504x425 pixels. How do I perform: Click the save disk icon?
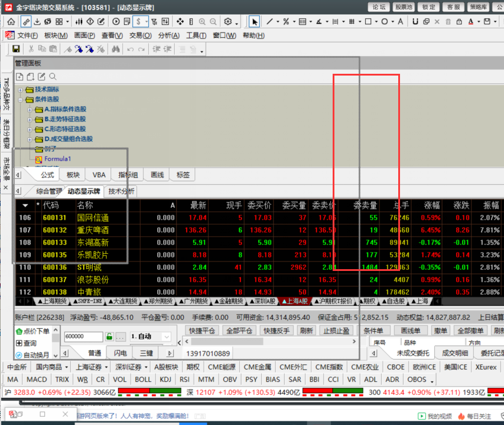click(16, 50)
